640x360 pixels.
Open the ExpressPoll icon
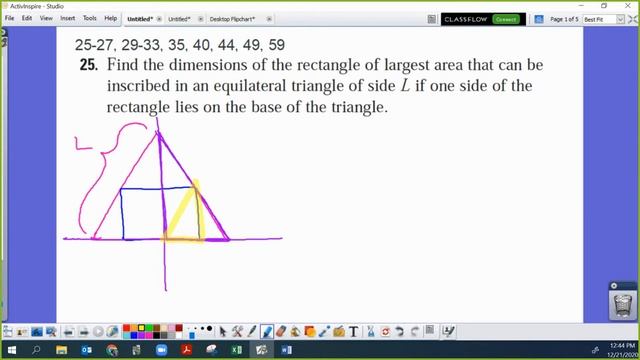(112, 331)
